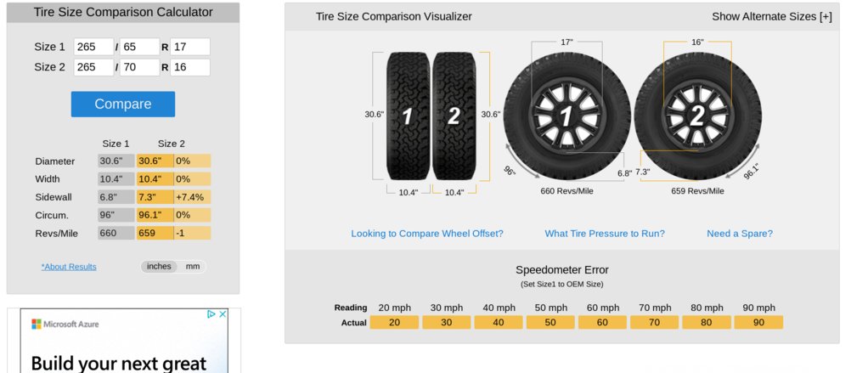Image resolution: width=868 pixels, height=373 pixels.
Task: Click the side-view wheel 1 image
Action: click(x=566, y=116)
